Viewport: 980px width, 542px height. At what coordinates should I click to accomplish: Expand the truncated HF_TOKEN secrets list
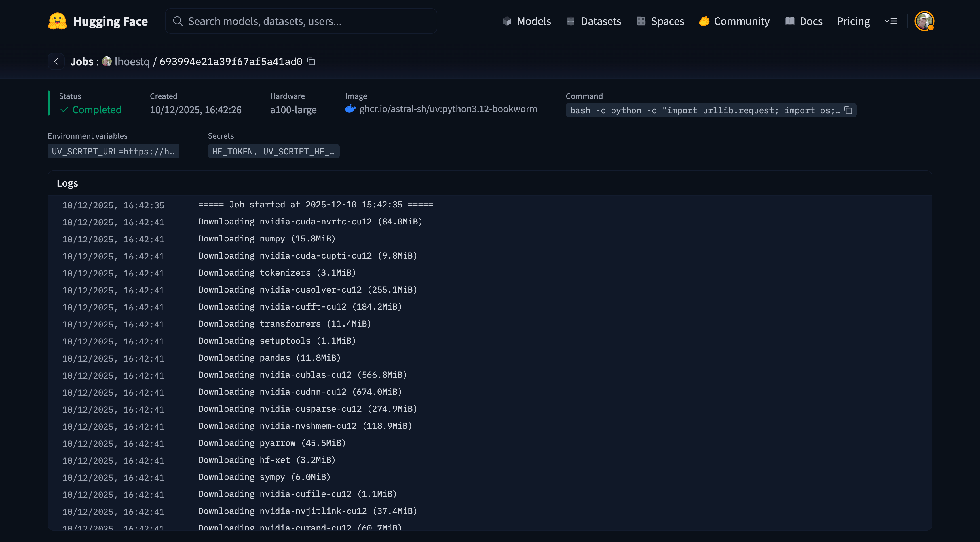coord(273,152)
